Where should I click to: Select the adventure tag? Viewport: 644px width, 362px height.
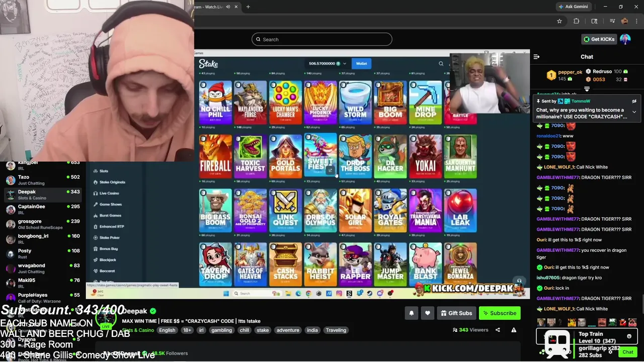coord(288,330)
